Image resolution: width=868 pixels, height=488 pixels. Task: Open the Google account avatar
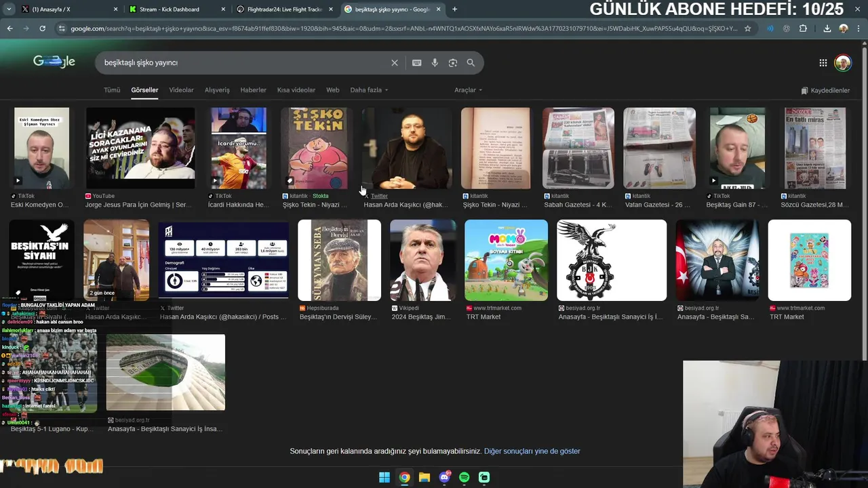843,62
